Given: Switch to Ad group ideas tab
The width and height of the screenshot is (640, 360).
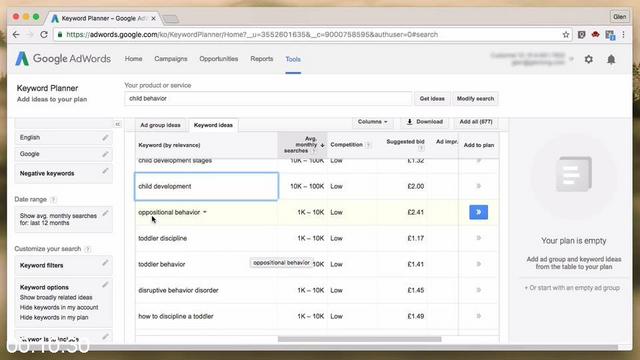Looking at the screenshot, I should tap(160, 125).
